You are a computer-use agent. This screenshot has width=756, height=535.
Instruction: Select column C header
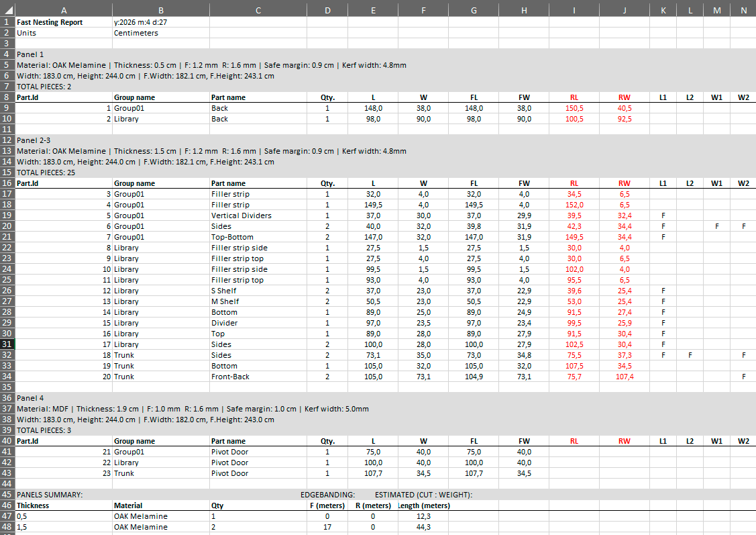tap(258, 10)
